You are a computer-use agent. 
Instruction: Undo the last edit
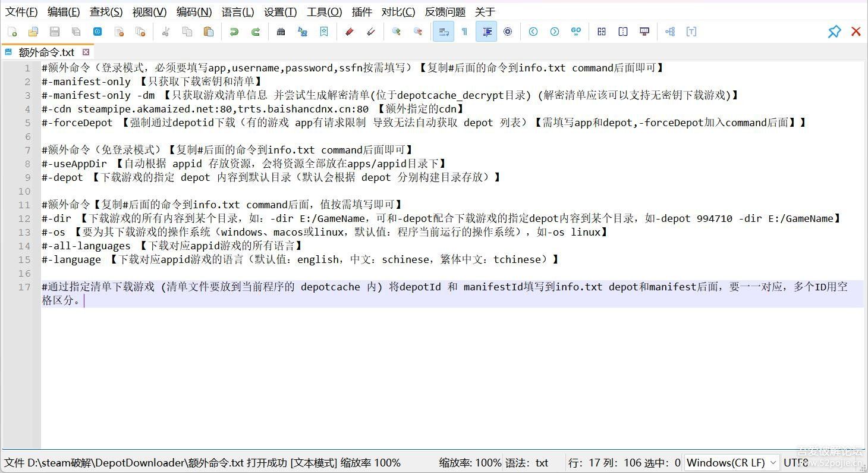click(234, 32)
